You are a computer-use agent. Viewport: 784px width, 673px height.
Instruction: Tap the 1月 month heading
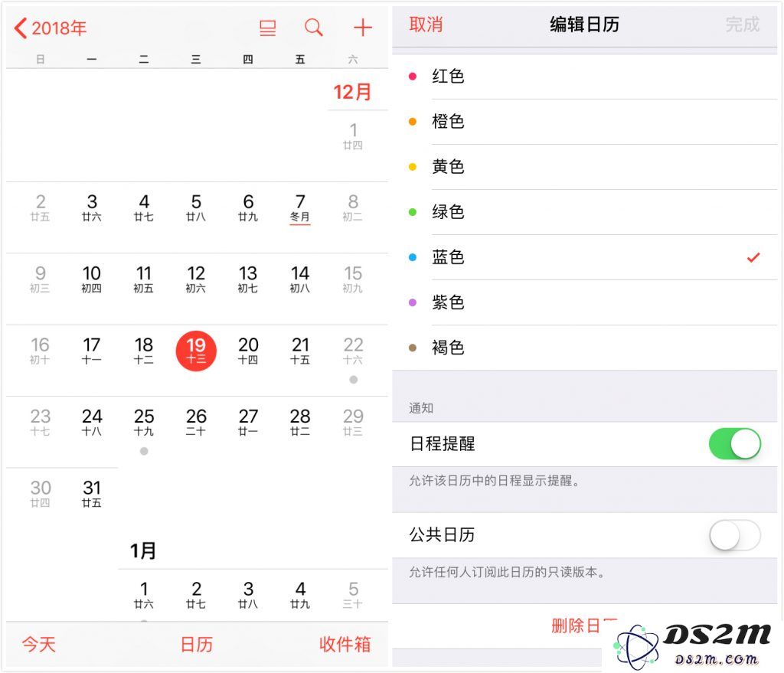(x=143, y=550)
